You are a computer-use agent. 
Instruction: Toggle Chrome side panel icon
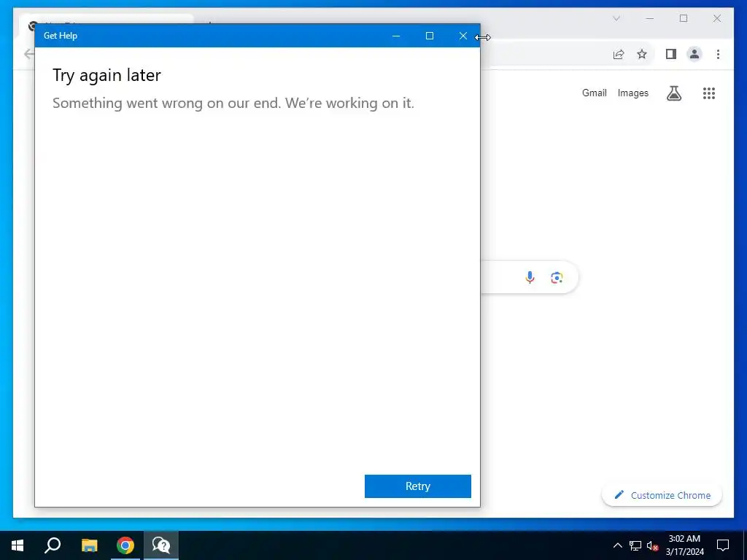[x=671, y=54]
